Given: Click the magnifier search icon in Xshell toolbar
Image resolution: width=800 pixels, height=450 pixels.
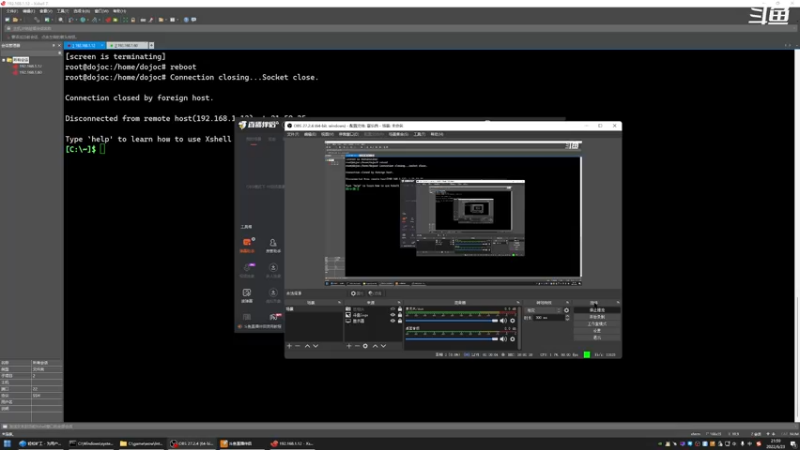Looking at the screenshot, I should click(x=61, y=20).
